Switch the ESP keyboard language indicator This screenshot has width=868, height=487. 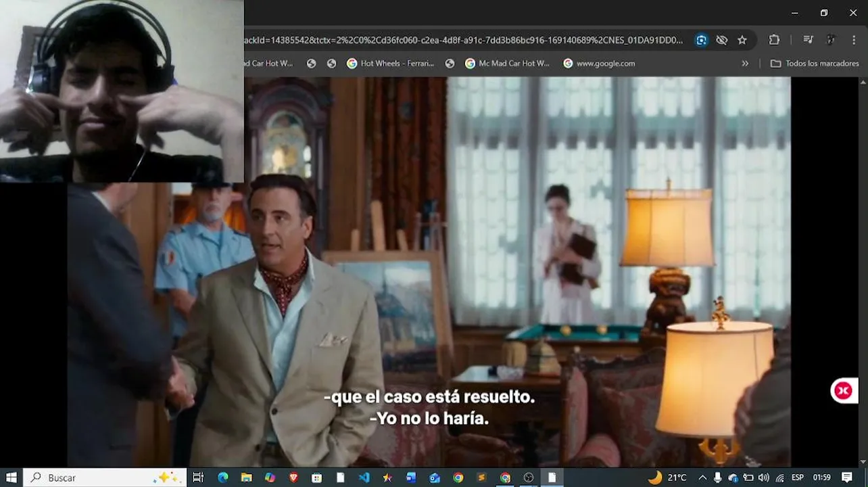(798, 478)
